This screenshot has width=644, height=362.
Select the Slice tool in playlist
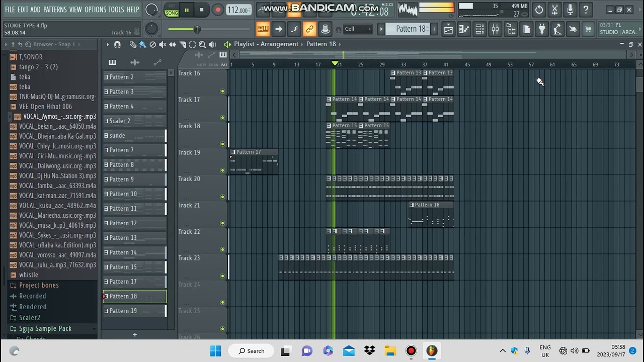(x=183, y=44)
